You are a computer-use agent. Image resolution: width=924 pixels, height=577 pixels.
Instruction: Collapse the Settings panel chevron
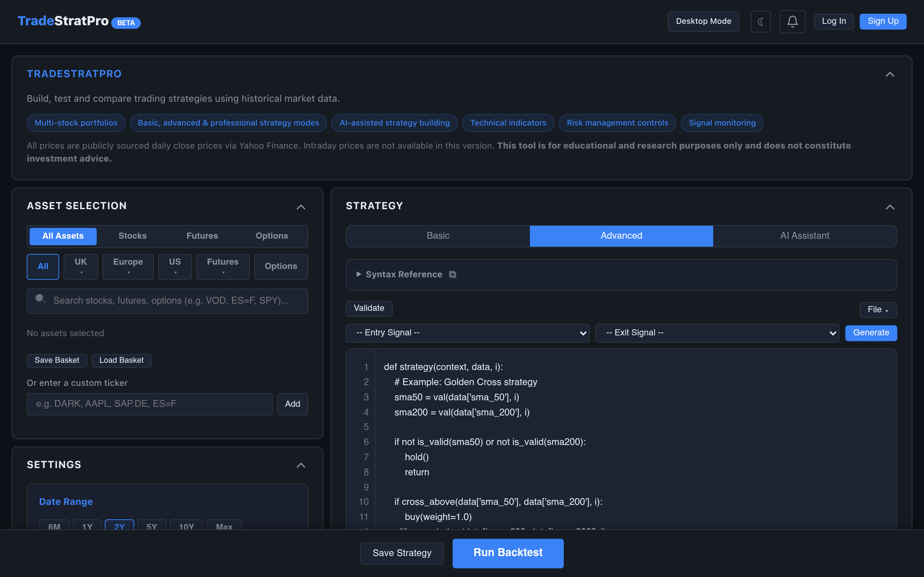(301, 465)
